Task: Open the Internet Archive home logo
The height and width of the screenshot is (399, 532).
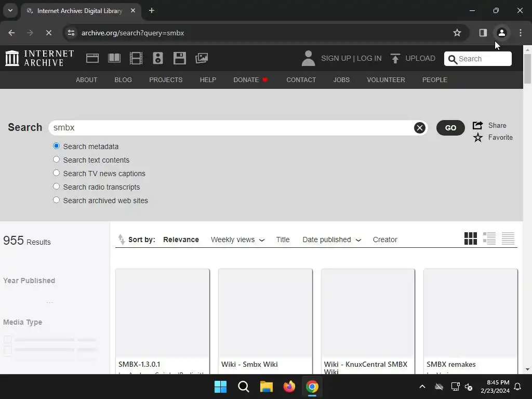Action: pos(39,58)
